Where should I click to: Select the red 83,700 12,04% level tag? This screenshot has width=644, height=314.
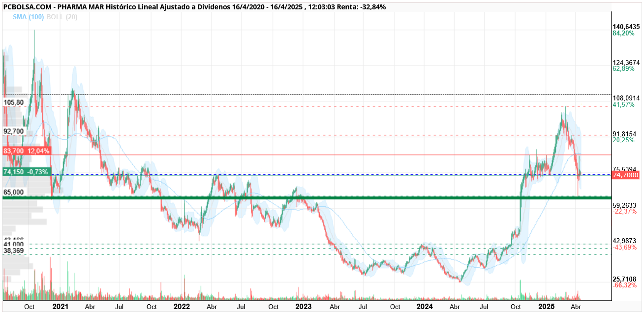click(x=27, y=151)
